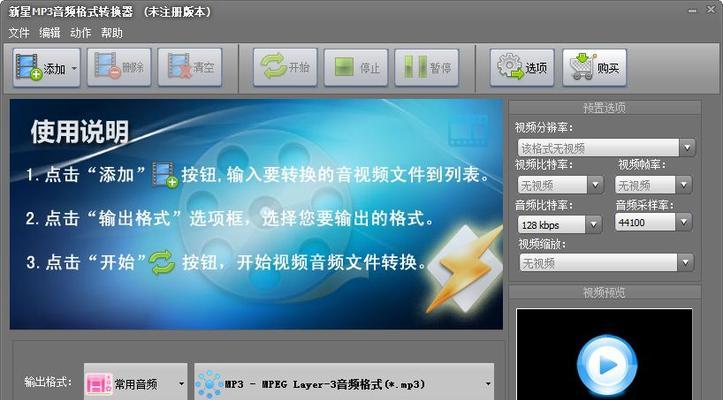Open the 添加 button dropdown arrow

[x=74, y=68]
